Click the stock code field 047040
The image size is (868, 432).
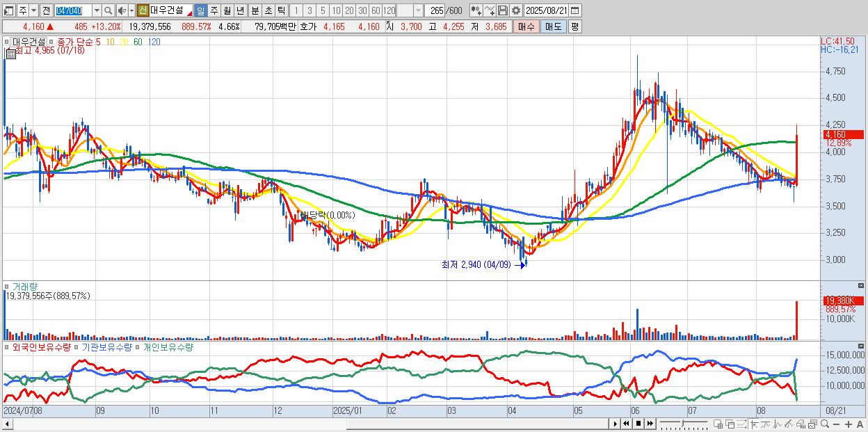[x=72, y=10]
